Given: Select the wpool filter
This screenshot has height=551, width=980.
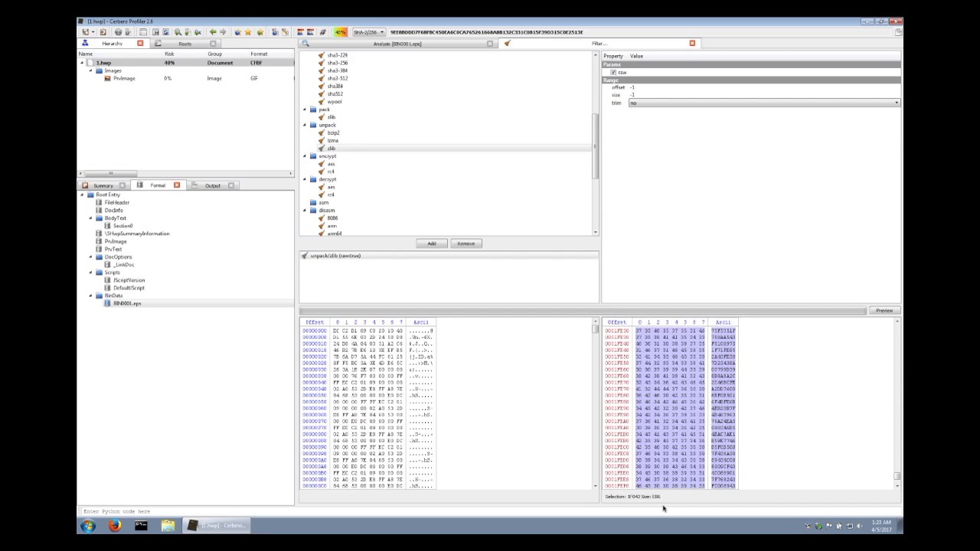Looking at the screenshot, I should [x=335, y=102].
